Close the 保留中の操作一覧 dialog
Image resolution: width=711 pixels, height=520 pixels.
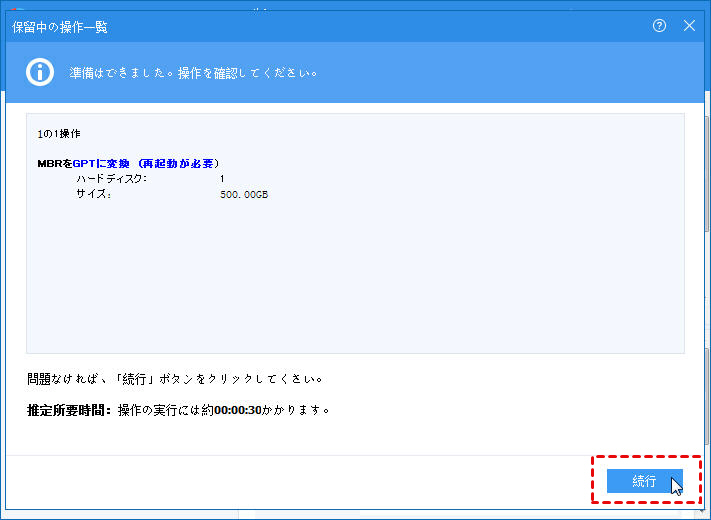[x=689, y=26]
